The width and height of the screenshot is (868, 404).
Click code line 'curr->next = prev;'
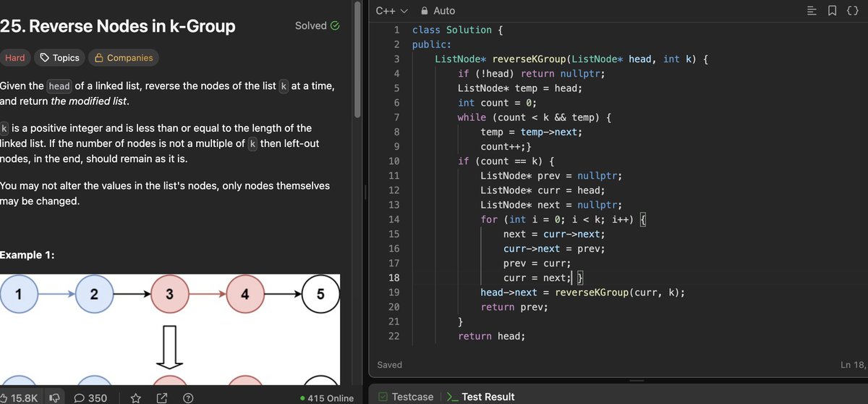554,248
